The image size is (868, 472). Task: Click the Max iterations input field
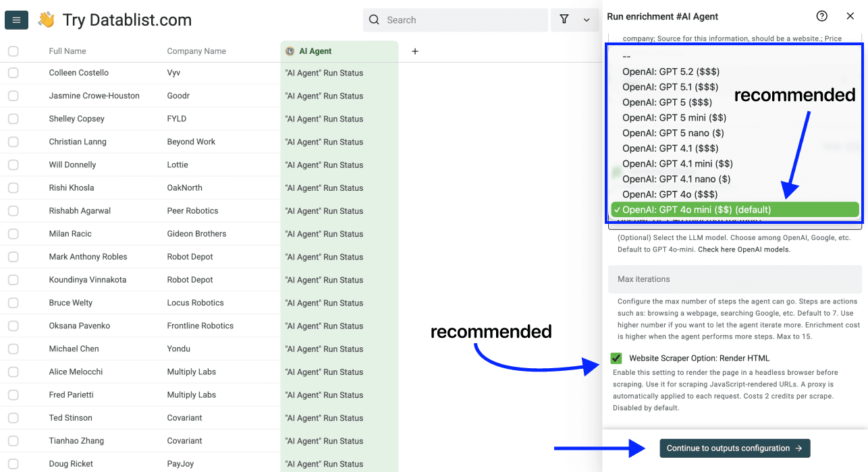(x=734, y=279)
